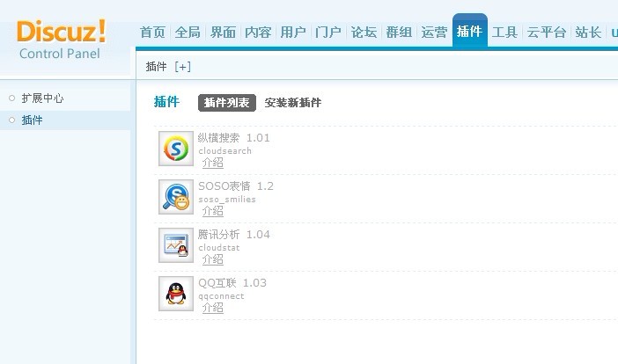
Task: Click the 插件 breadcrumb text
Action: [x=156, y=67]
